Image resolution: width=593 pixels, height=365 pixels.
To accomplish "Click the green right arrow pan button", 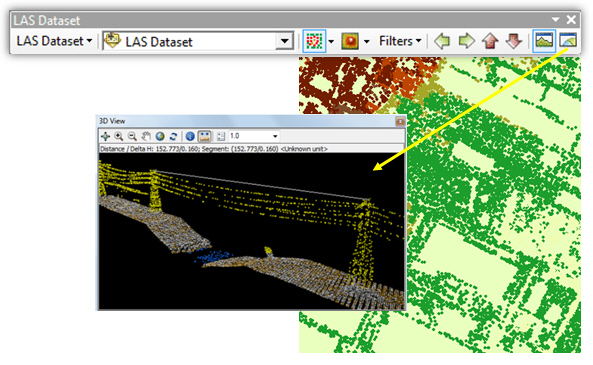I will click(x=467, y=41).
